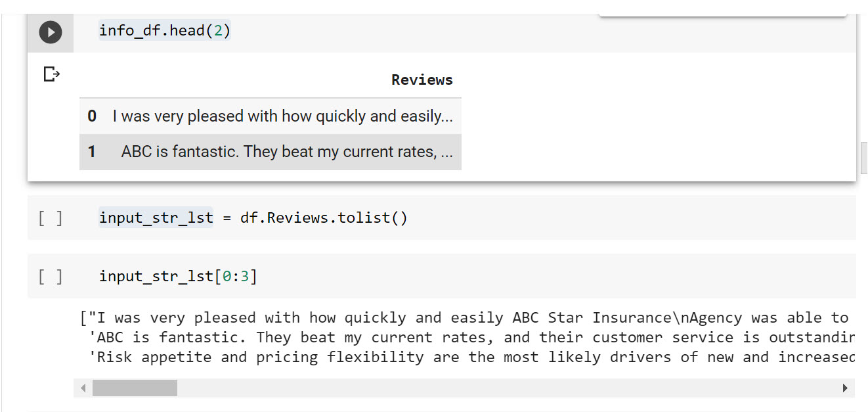Place cursor in the input_str_lst[0:3] code line

point(178,276)
